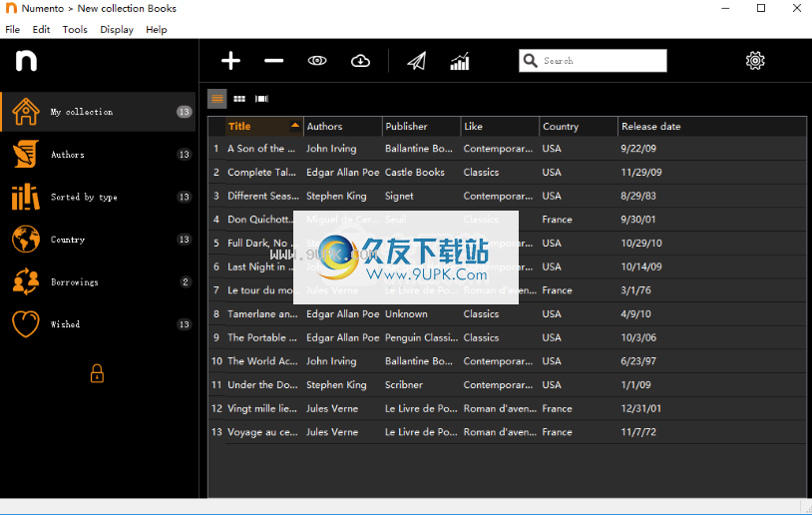Select 'The Portable ...' title cell
The width and height of the screenshot is (812, 515).
pos(262,337)
